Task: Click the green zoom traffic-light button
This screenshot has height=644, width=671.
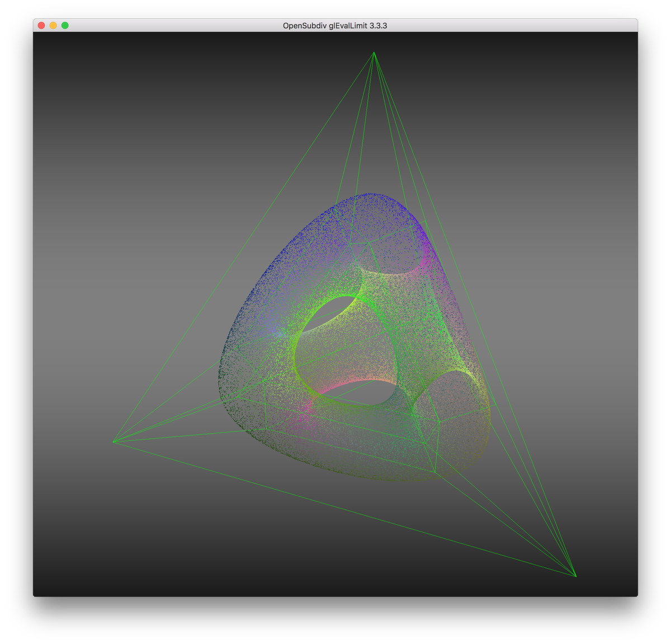Action: tap(66, 25)
